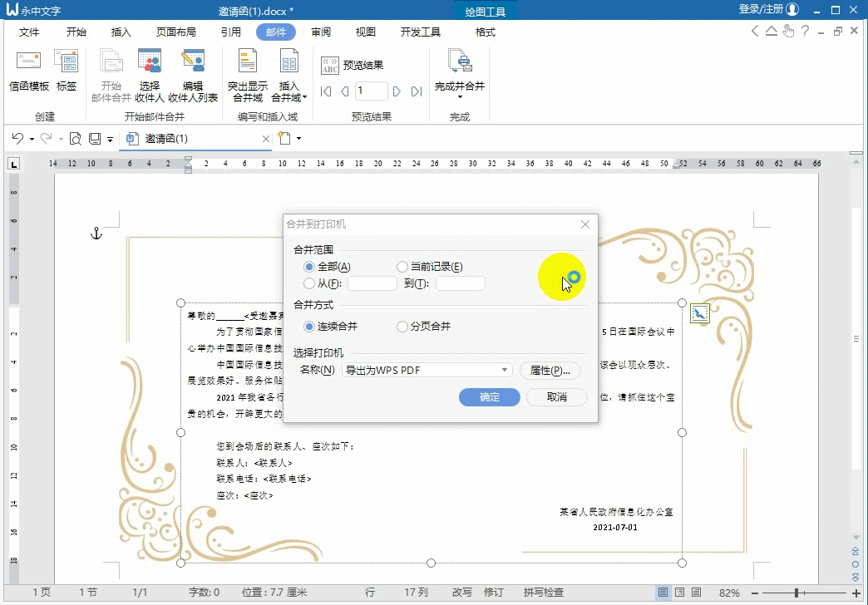This screenshot has height=605, width=868.
Task: Open the printer 名称 dropdown
Action: click(505, 369)
